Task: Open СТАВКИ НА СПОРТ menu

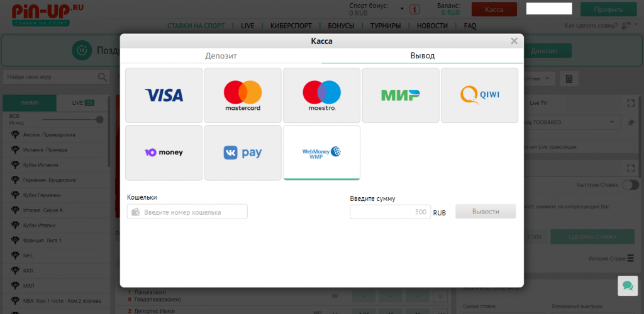Action: pyautogui.click(x=196, y=26)
